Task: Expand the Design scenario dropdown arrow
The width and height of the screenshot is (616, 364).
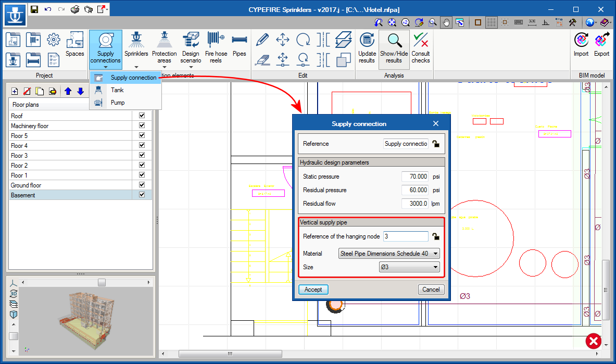Action: [191, 67]
